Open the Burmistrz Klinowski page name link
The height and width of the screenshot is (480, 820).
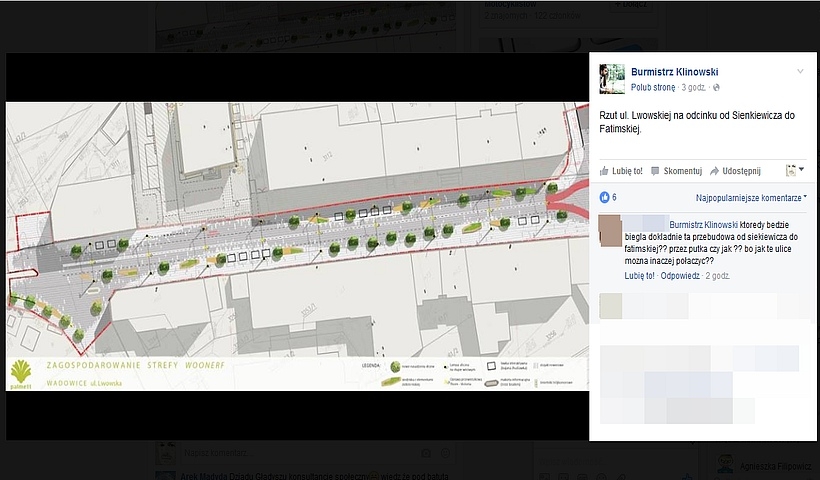pyautogui.click(x=674, y=72)
